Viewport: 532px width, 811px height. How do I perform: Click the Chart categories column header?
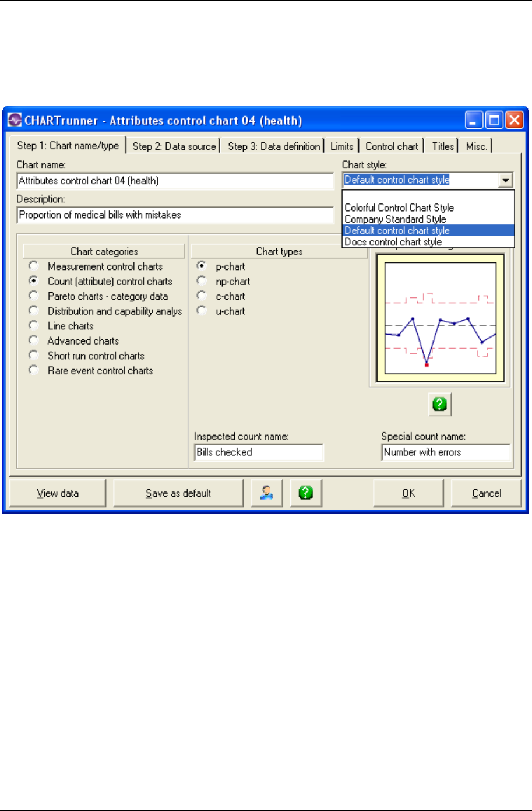pos(104,251)
